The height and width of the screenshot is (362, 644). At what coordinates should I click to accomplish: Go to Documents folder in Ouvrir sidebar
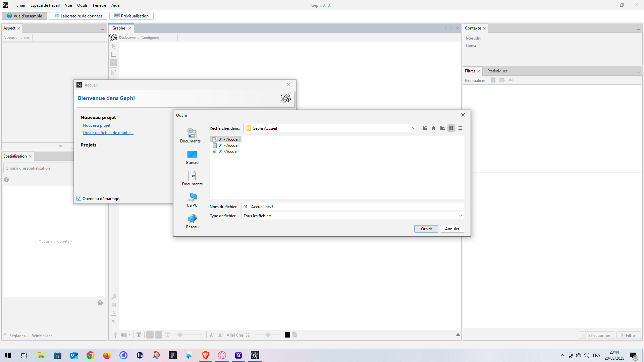tap(192, 179)
